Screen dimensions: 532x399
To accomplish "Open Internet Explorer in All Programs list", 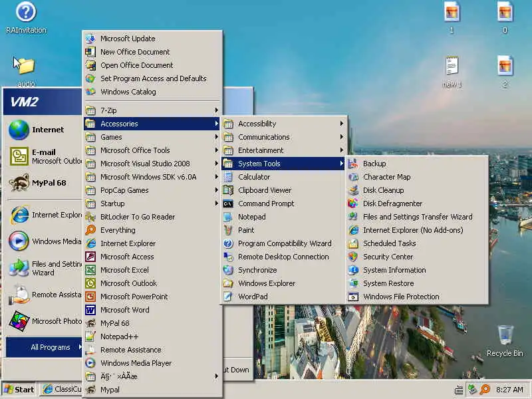I will [152, 243].
